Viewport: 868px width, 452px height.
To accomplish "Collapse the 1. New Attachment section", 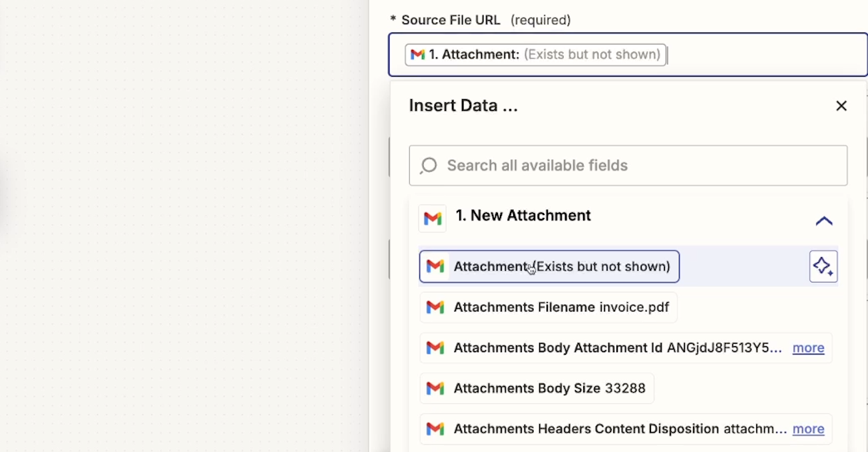I will pyautogui.click(x=824, y=220).
